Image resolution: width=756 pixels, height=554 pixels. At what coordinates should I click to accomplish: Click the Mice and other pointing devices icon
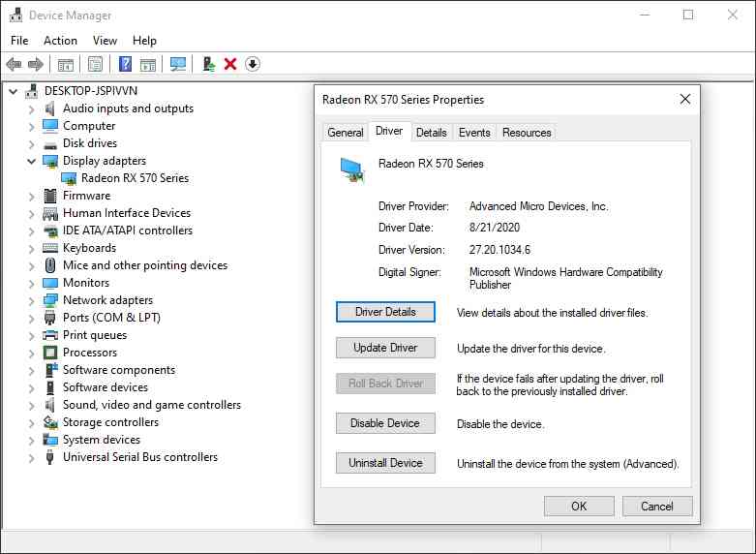tap(50, 265)
